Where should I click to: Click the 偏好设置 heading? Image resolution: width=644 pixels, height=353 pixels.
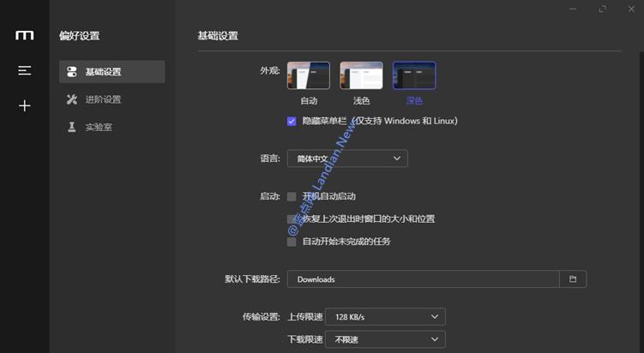[79, 36]
